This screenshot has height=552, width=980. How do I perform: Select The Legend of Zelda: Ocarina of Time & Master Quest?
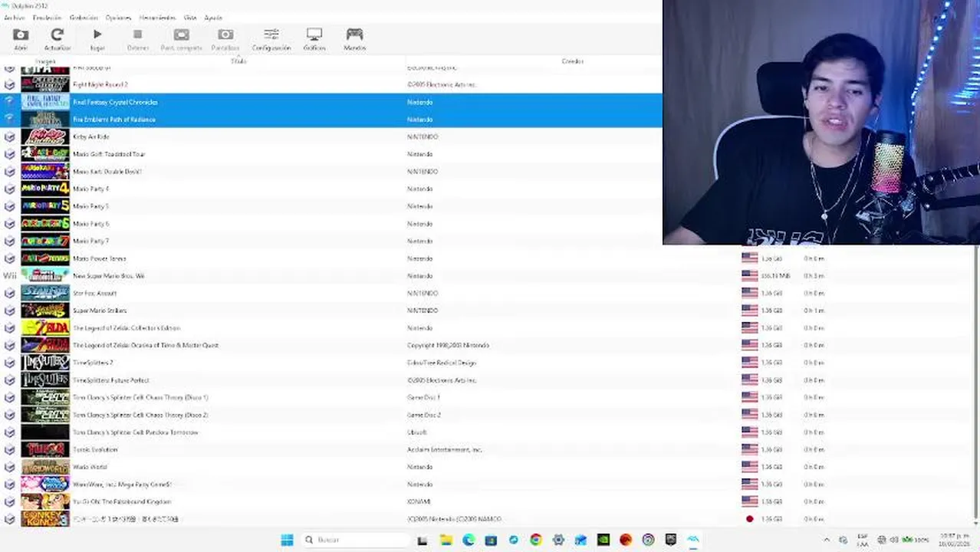pyautogui.click(x=146, y=345)
